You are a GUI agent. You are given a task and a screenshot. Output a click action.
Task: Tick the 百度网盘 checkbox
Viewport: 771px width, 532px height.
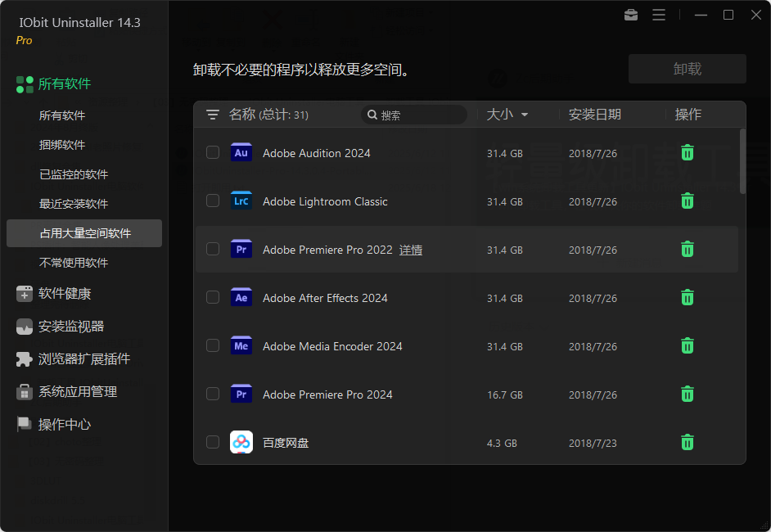point(213,441)
